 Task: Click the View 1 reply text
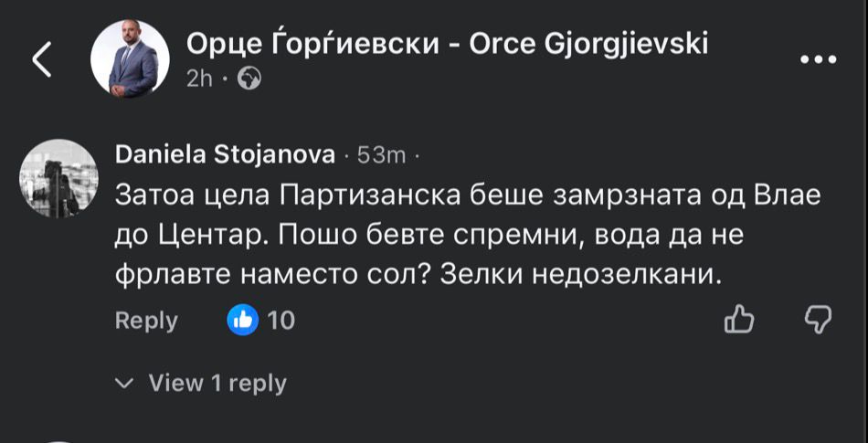click(x=217, y=384)
